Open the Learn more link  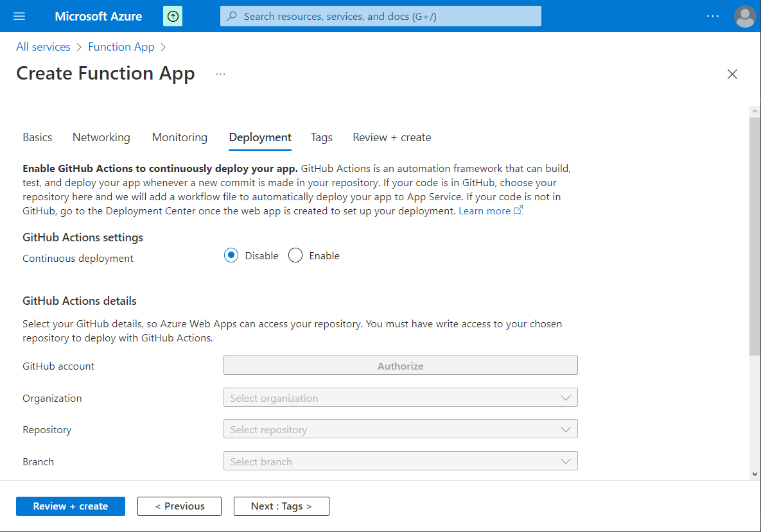click(484, 211)
